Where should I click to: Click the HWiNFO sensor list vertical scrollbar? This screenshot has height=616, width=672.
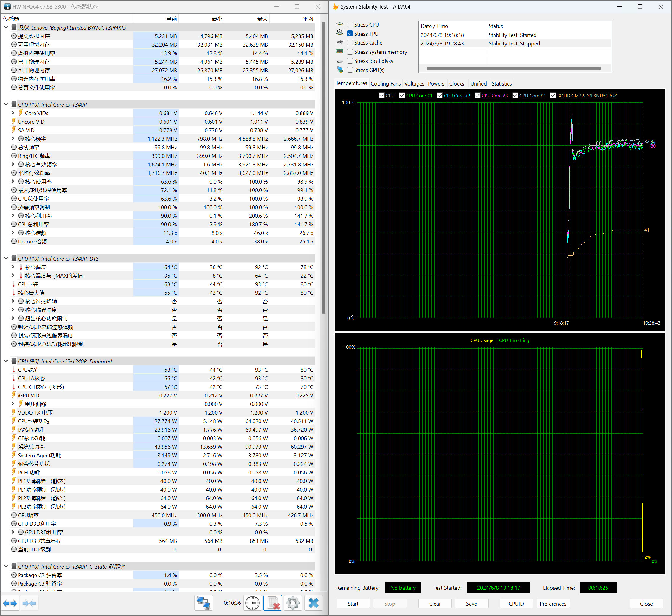(323, 167)
